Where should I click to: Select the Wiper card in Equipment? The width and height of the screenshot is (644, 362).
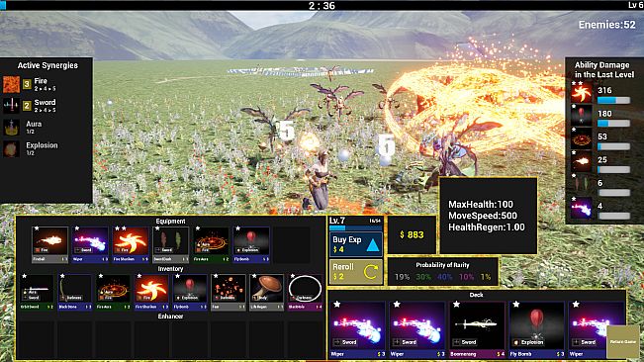(x=90, y=244)
